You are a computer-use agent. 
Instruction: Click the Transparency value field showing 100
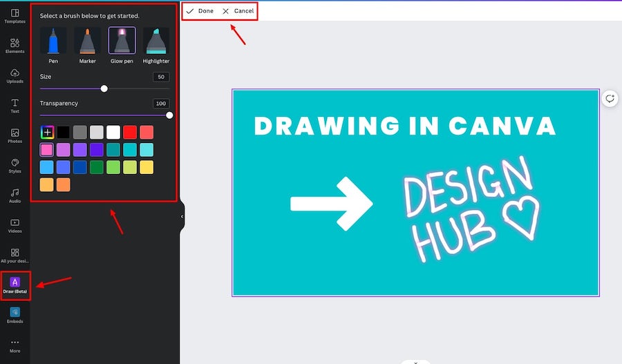(161, 104)
